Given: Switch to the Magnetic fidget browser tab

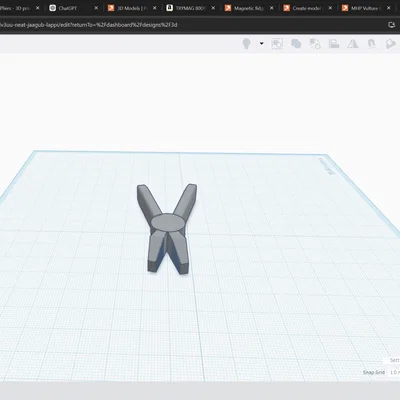Looking at the screenshot, I should 250,8.
